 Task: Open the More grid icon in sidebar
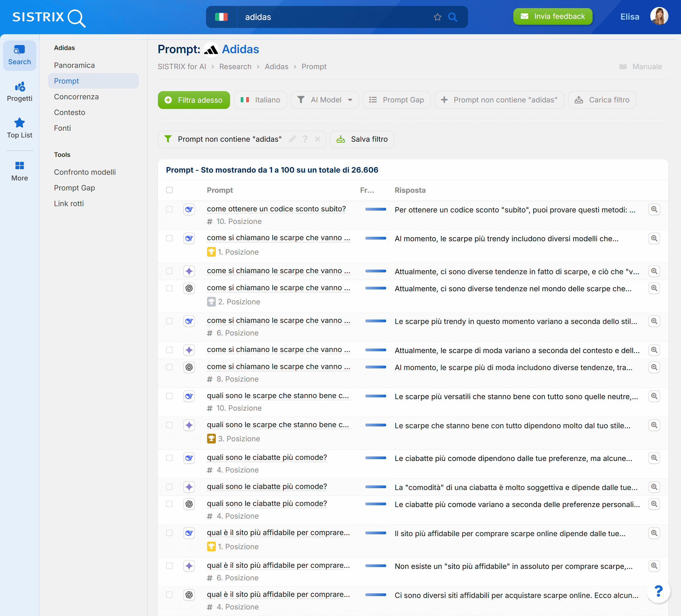pos(20,166)
